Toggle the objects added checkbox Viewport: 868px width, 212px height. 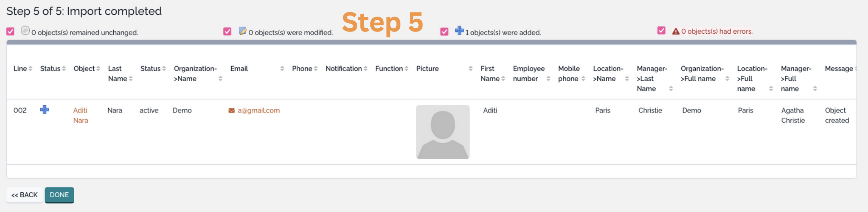pos(444,32)
